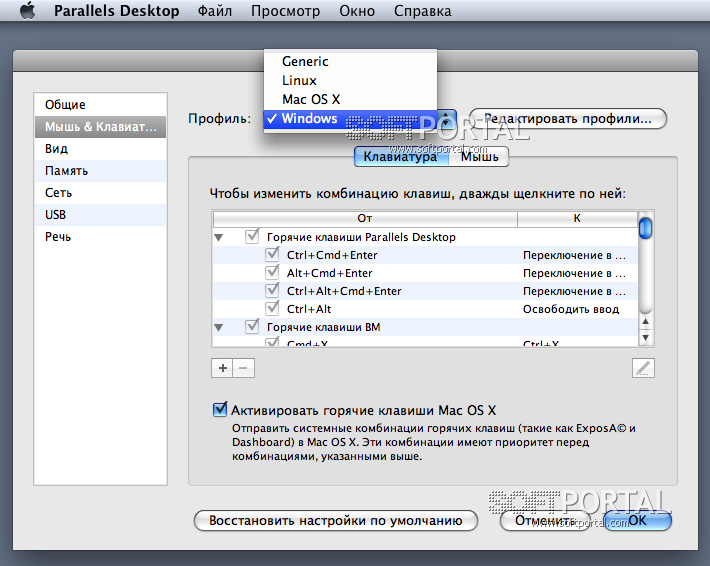Uncheck Активировать горячие клавиши Mac OS X
The width and height of the screenshot is (710, 566).
click(x=220, y=410)
